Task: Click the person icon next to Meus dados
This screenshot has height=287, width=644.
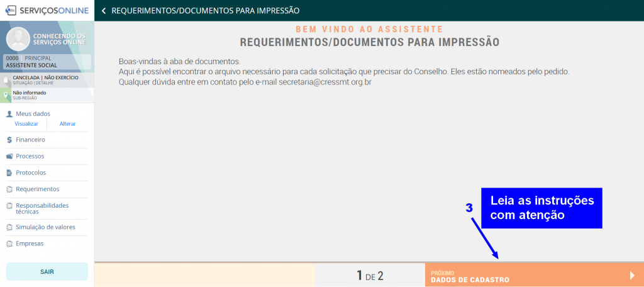Action: point(9,114)
